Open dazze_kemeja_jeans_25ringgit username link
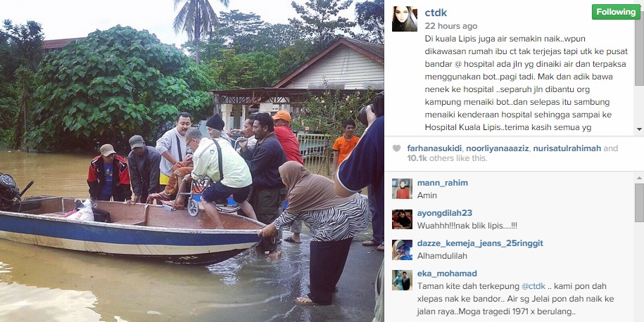Screen dimensions: 644x322 coord(480,244)
